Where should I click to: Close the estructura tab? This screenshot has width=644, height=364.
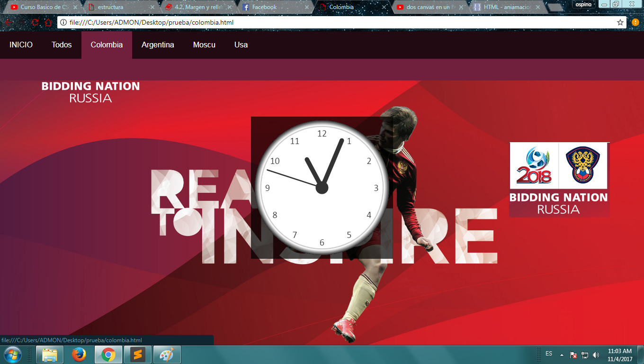tap(152, 7)
